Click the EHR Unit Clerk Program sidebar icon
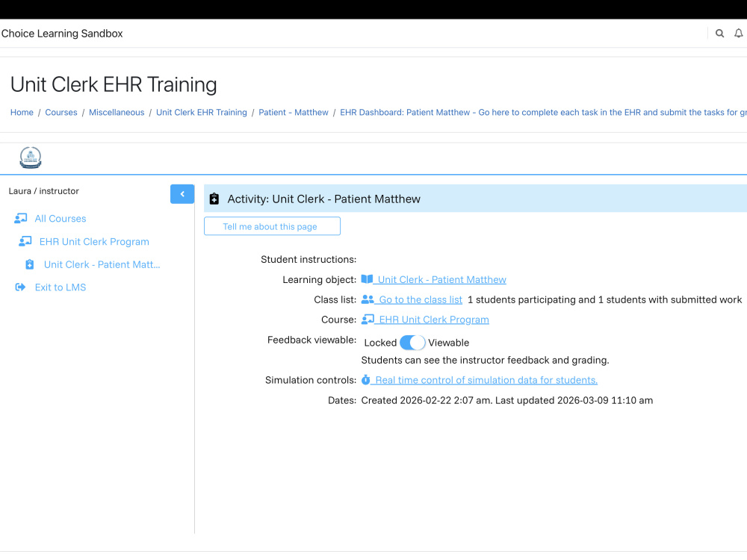This screenshot has width=747, height=560. (25, 241)
